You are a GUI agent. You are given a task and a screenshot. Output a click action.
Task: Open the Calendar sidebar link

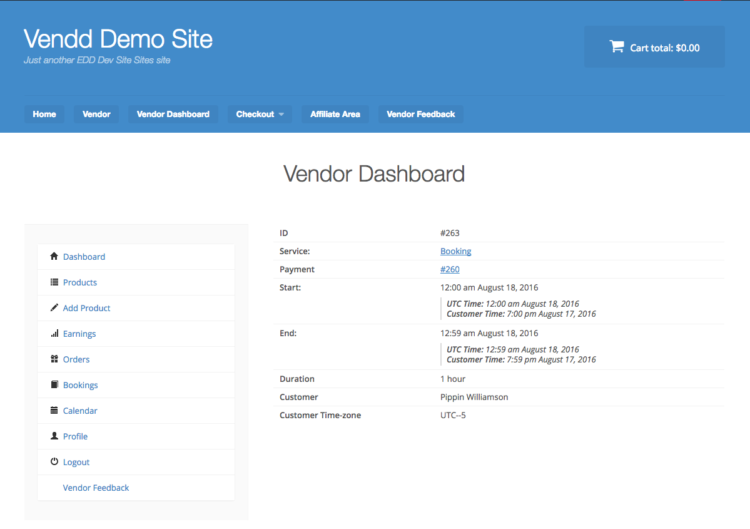(80, 411)
